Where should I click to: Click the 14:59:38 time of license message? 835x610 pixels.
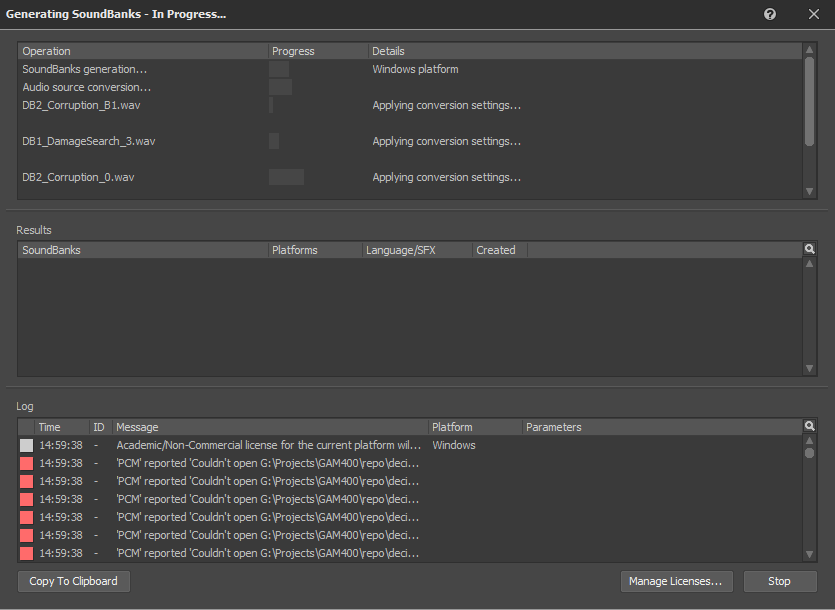(x=61, y=445)
